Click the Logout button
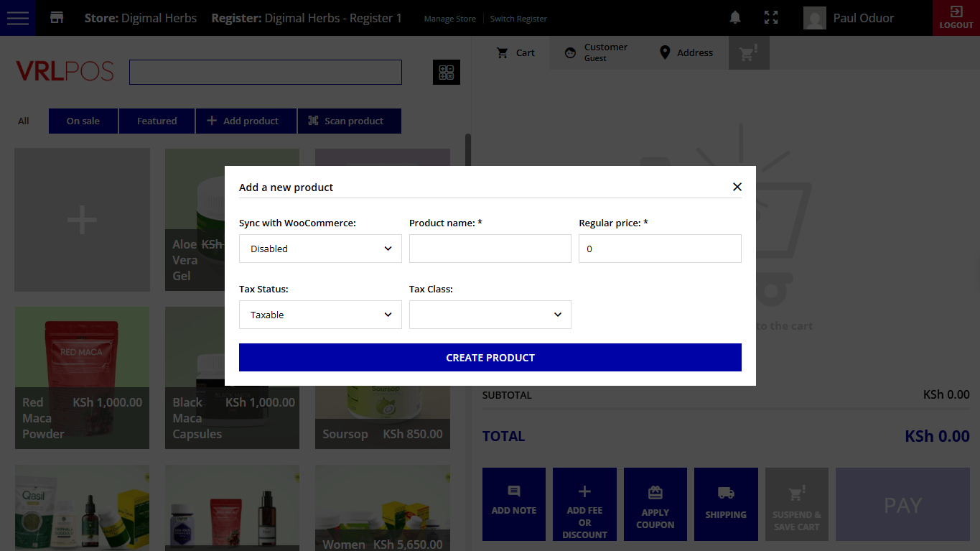The height and width of the screenshot is (551, 980). click(956, 18)
